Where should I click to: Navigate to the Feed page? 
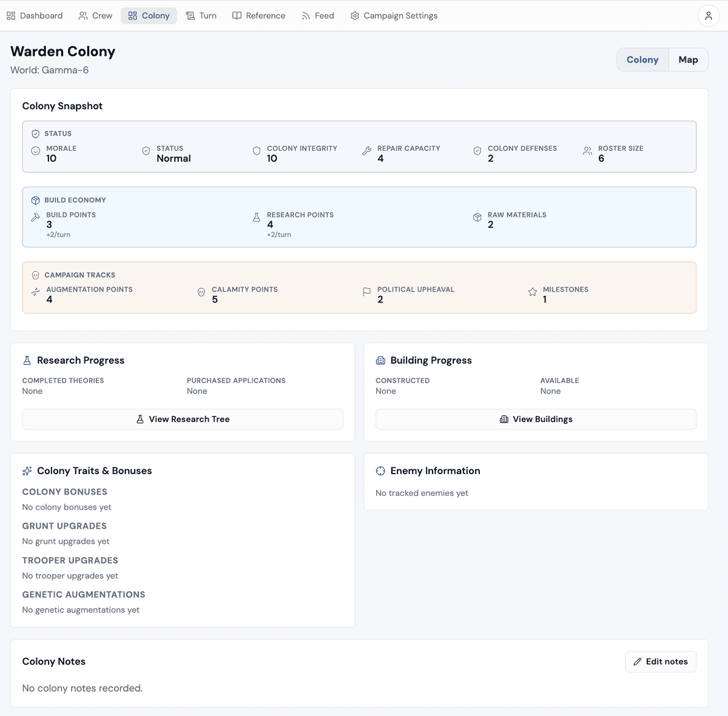pos(318,16)
